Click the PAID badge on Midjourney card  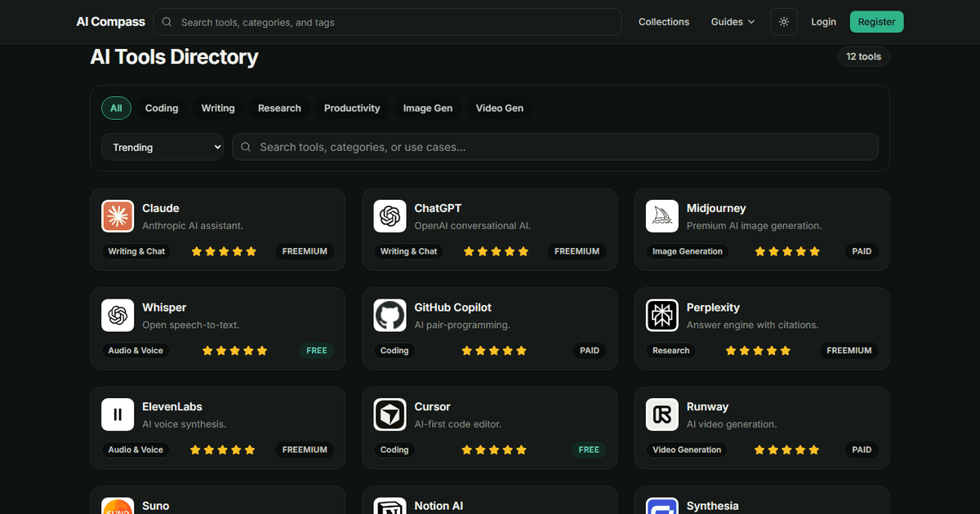pos(862,251)
